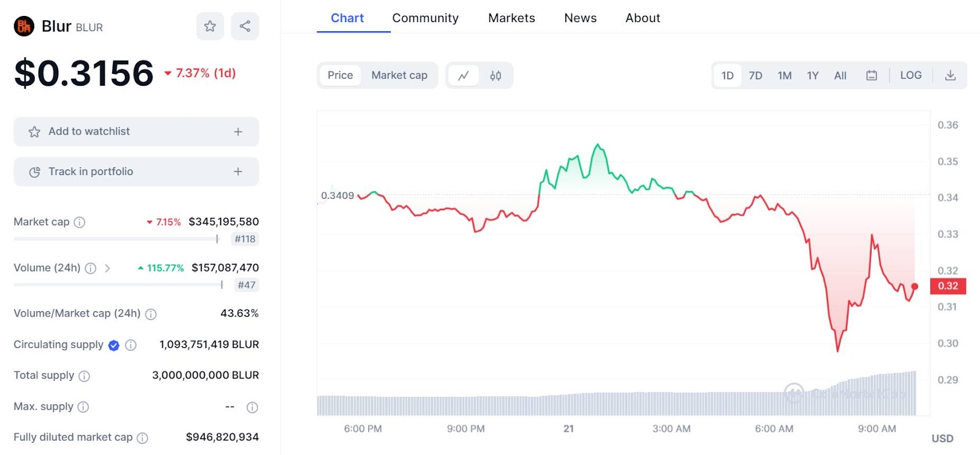Select the 1M time range
The height and width of the screenshot is (455, 980).
(785, 75)
